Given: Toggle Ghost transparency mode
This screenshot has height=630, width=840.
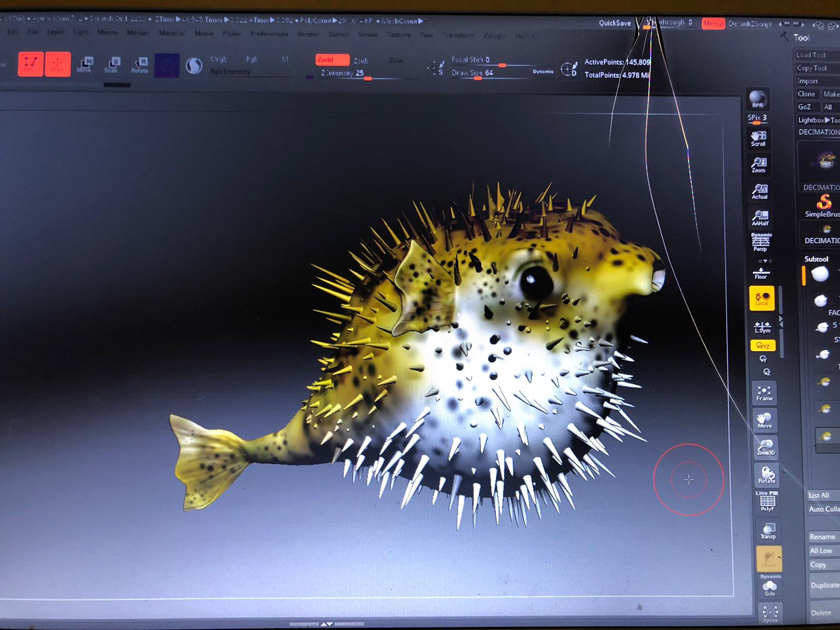Looking at the screenshot, I should click(769, 559).
